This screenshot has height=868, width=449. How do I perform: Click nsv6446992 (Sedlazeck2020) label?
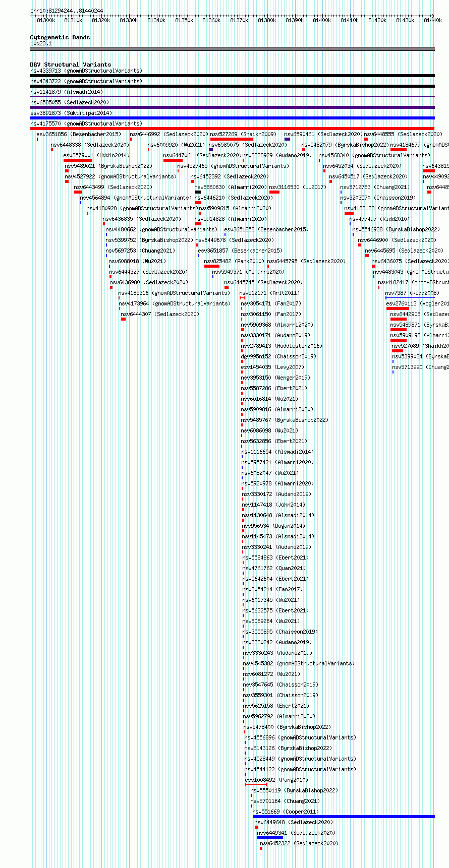[x=169, y=134]
